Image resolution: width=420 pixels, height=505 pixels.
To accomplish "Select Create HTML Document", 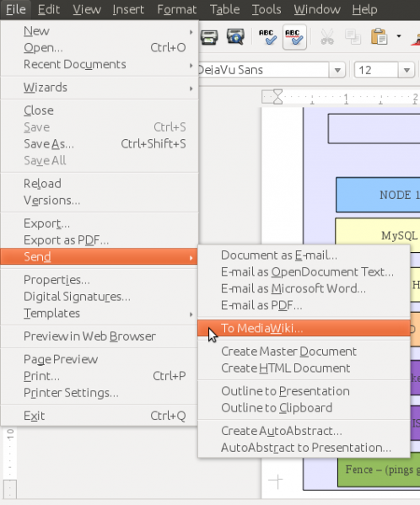I will [x=304, y=368].
